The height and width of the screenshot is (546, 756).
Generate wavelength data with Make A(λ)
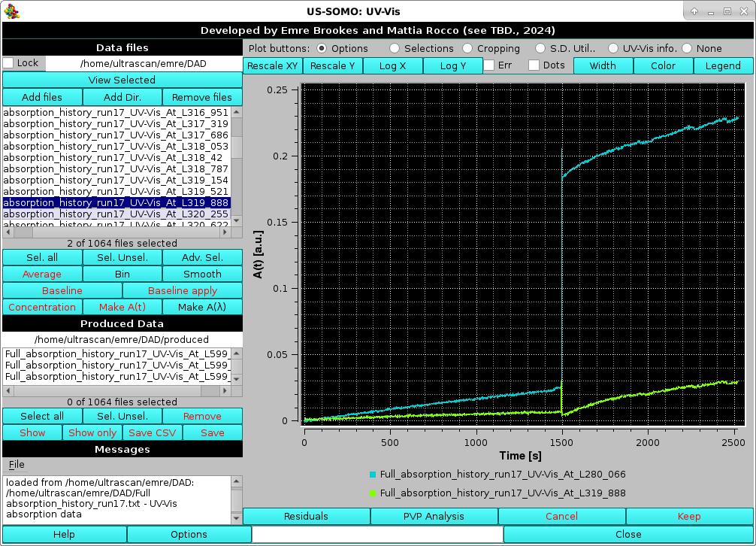[x=202, y=307]
